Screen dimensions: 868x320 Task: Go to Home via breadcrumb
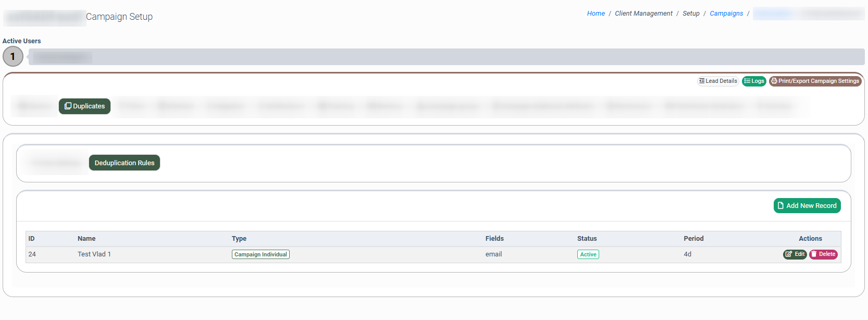[596, 14]
